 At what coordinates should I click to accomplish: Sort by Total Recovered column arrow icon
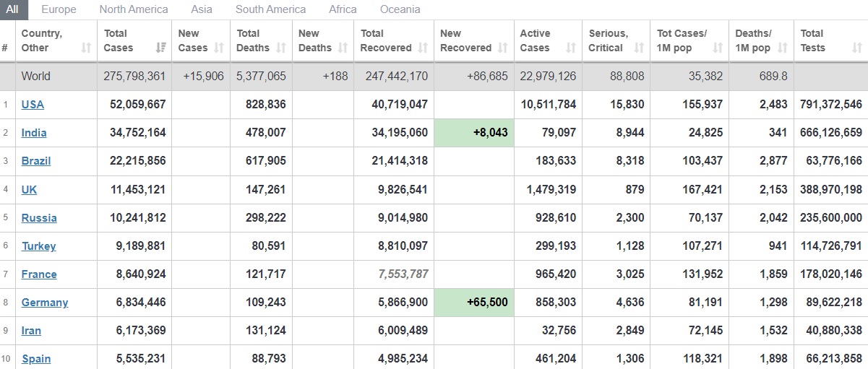[x=423, y=48]
